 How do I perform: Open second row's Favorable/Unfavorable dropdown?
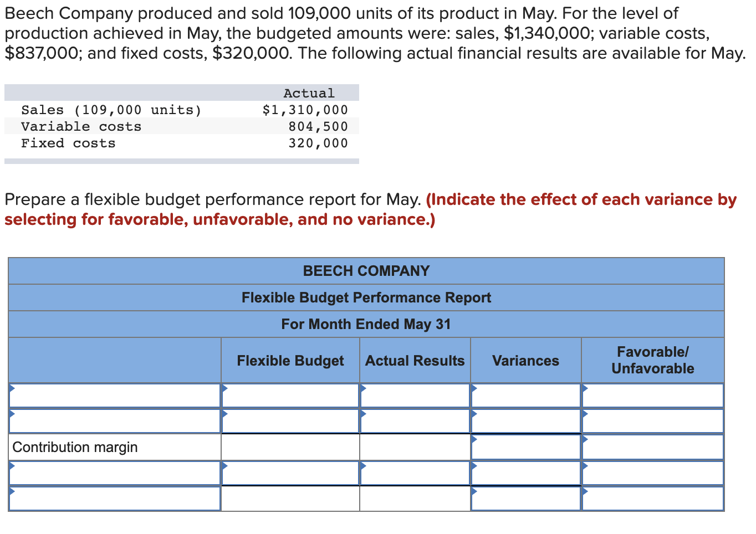point(653,421)
